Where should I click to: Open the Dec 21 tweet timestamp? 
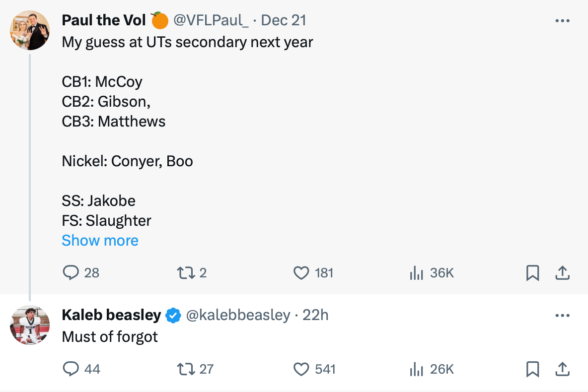point(284,20)
